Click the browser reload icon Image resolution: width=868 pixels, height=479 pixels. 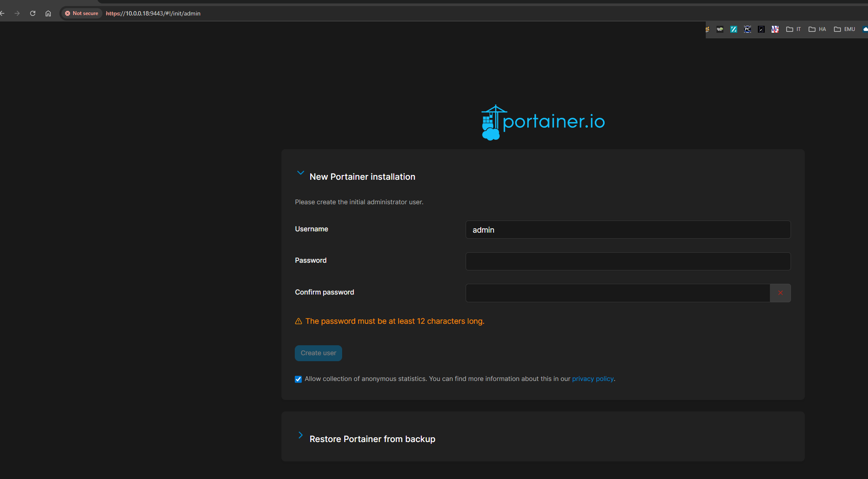click(33, 13)
